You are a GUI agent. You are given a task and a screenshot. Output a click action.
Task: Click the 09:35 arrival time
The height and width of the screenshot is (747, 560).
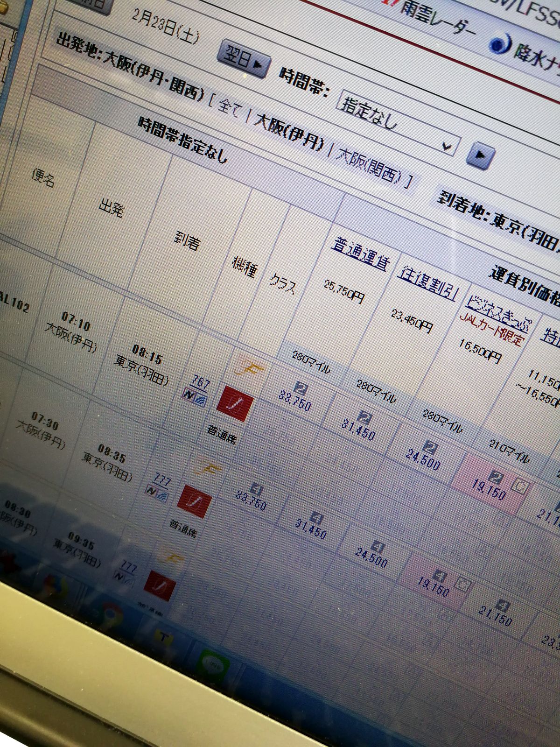click(81, 540)
